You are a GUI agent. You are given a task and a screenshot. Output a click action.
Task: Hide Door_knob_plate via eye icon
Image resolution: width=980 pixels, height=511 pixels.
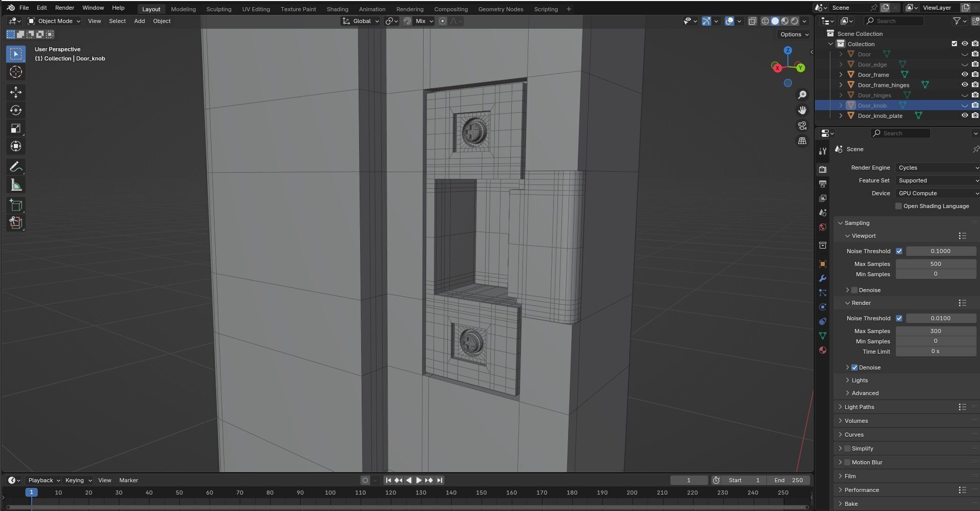(965, 116)
